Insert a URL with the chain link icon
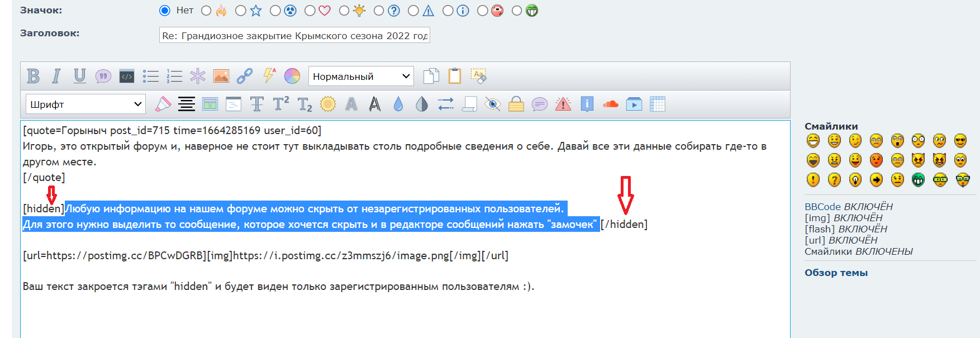 point(245,76)
